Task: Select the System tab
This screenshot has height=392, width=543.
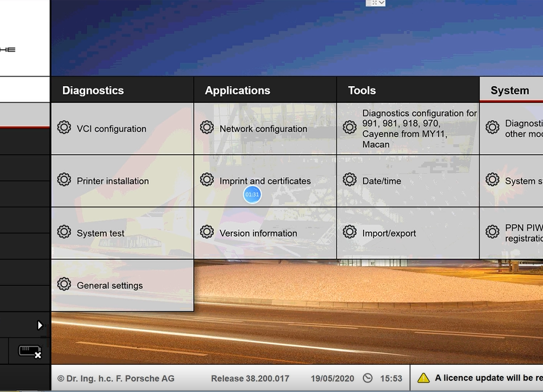Action: [511, 90]
